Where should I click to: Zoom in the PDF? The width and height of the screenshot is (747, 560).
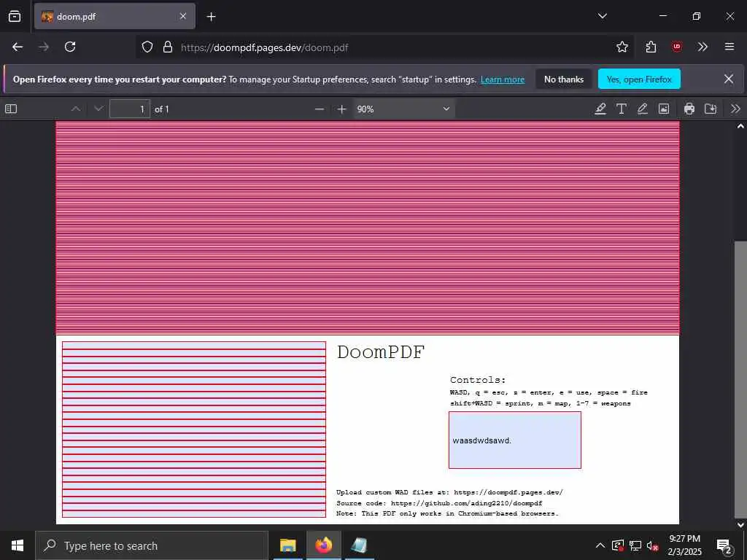tap(341, 109)
